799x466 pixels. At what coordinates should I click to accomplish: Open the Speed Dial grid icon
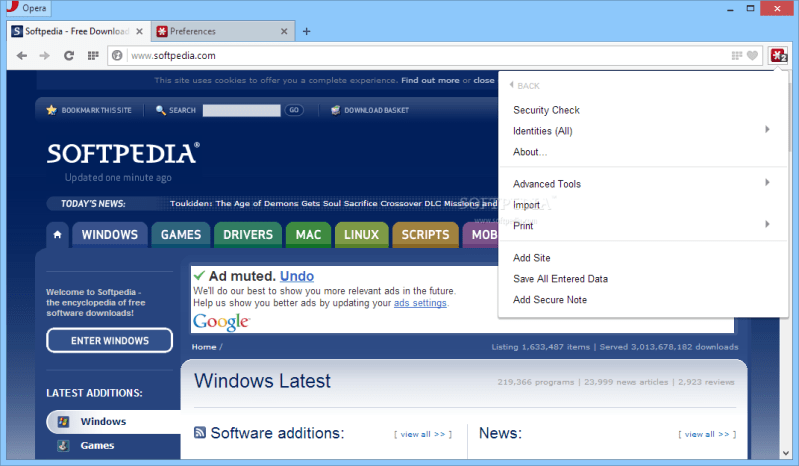[x=93, y=56]
